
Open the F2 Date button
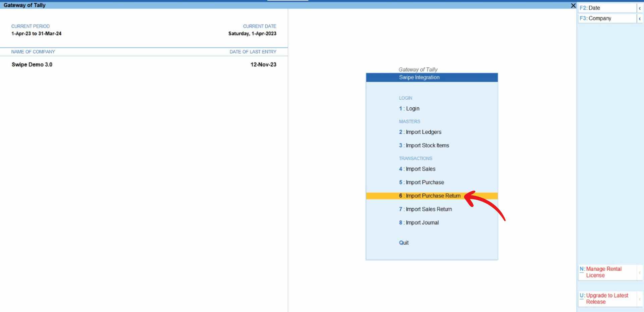607,8
